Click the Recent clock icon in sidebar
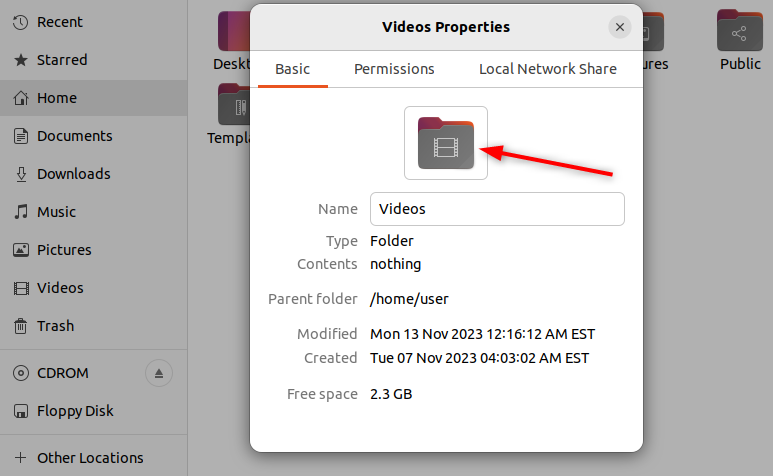This screenshot has height=476, width=773. pyautogui.click(x=20, y=22)
